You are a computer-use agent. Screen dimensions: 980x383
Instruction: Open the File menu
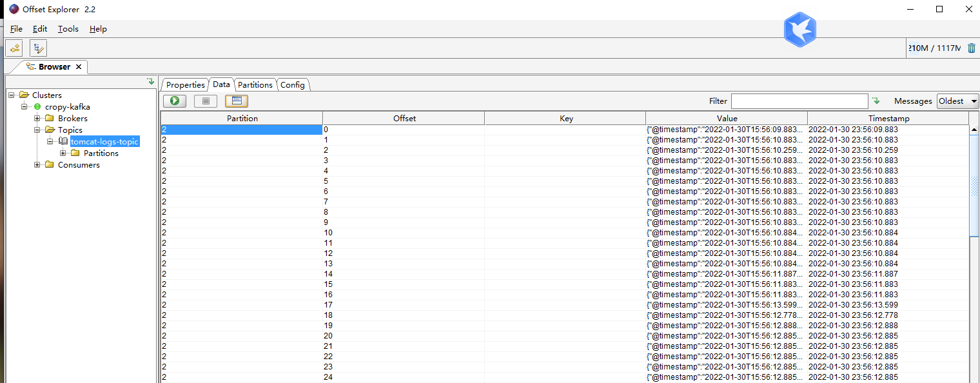click(16, 29)
